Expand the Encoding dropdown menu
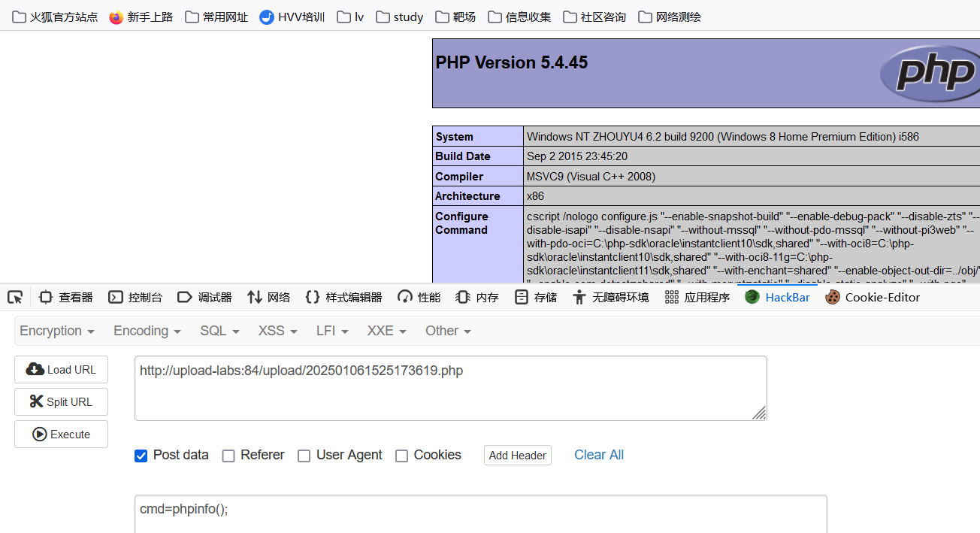 (147, 331)
